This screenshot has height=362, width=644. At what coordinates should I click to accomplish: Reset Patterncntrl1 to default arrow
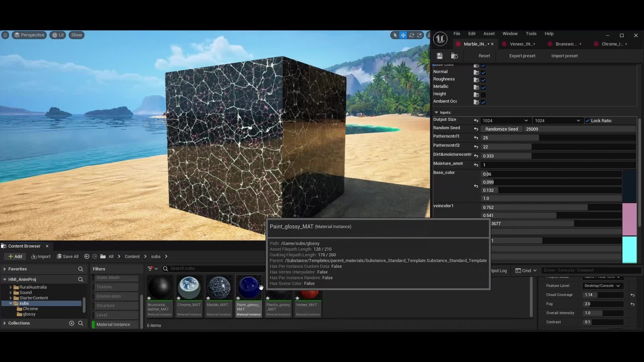476,138
